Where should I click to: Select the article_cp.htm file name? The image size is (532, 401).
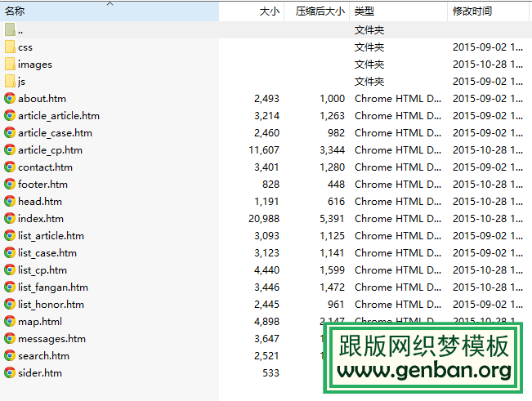coord(50,150)
